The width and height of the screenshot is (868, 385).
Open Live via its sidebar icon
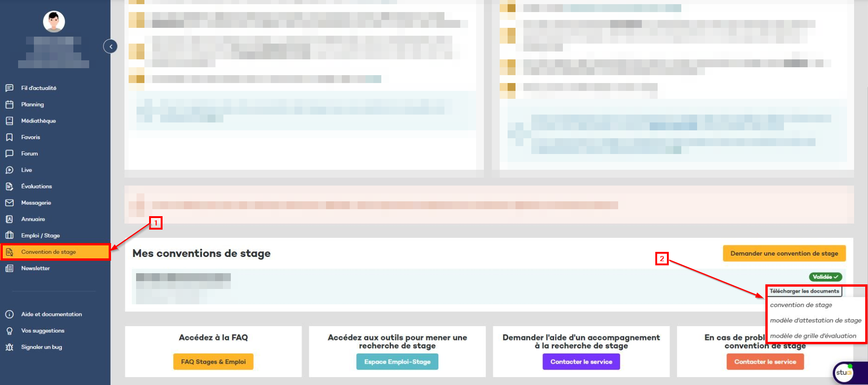9,170
